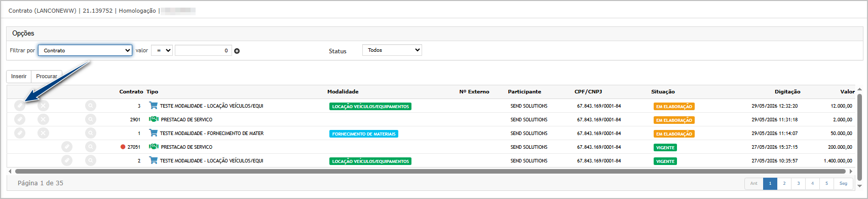868x199 pixels.
Task: Click pencil icon in 1.400.000,00 contract row
Action: coord(67,160)
